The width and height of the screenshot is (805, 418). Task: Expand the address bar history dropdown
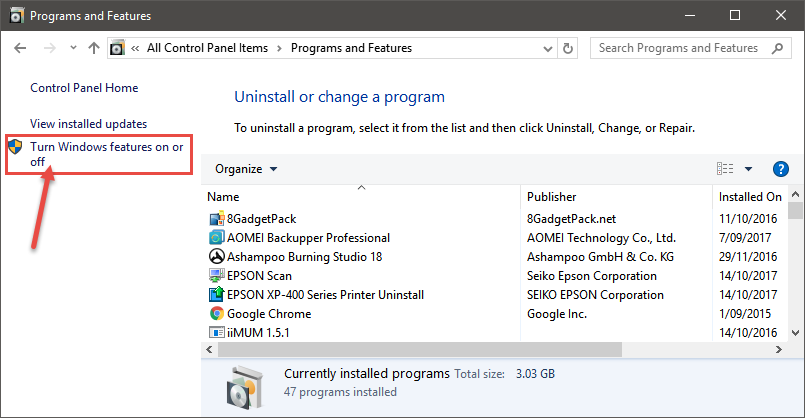548,49
